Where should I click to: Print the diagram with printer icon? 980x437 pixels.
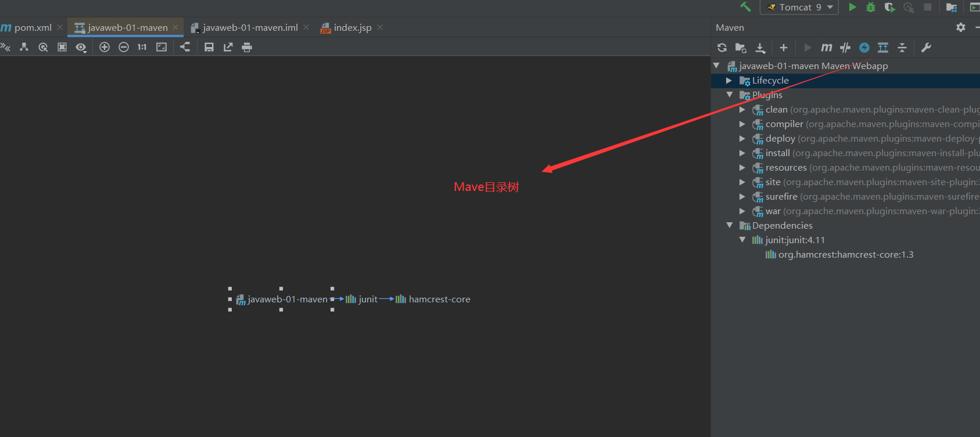point(247,47)
